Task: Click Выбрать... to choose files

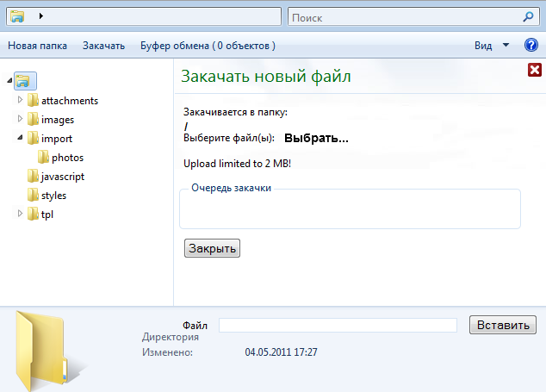Action: 316,139
